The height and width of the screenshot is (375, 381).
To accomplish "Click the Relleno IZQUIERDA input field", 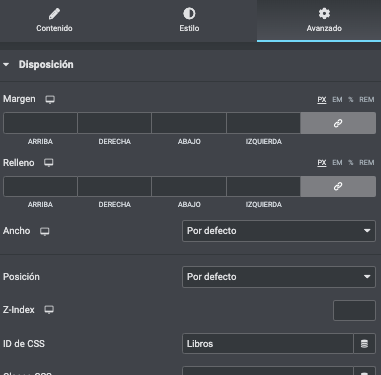I will (263, 186).
